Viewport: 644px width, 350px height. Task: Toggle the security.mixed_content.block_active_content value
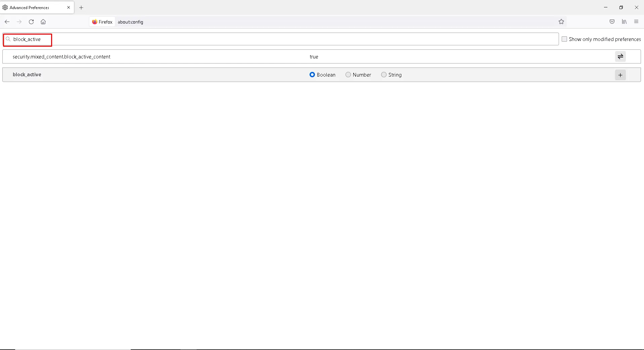tap(620, 56)
